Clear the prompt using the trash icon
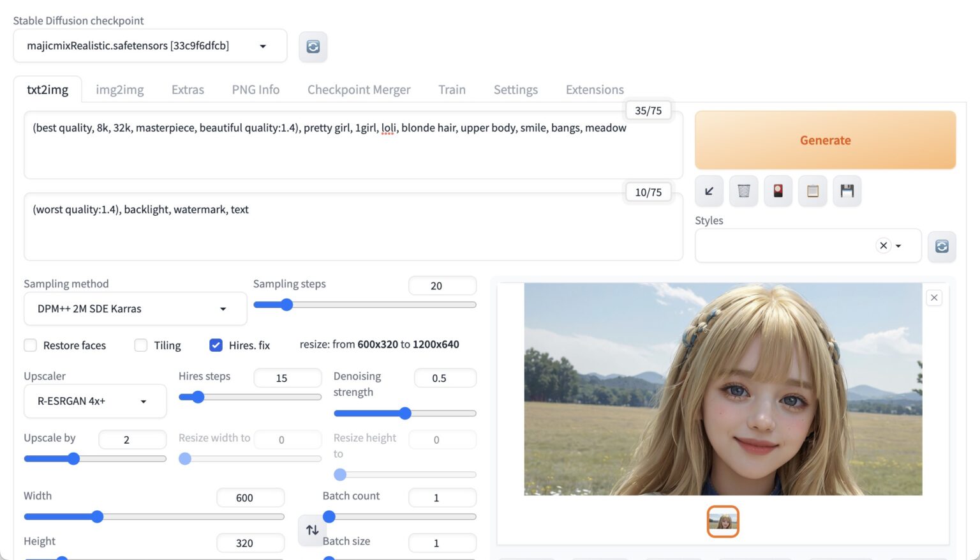Viewport: 980px width, 560px height. 743,191
